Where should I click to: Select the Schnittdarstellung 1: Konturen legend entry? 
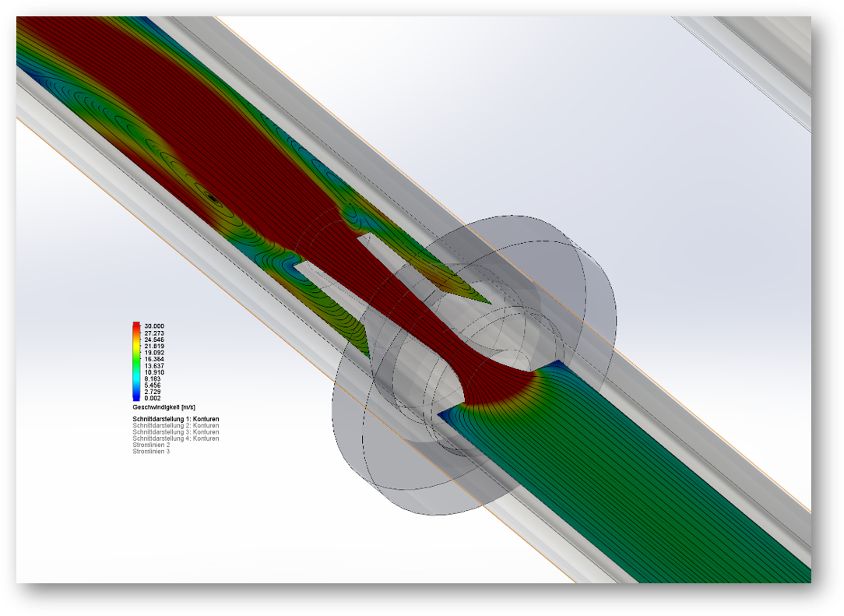click(175, 420)
